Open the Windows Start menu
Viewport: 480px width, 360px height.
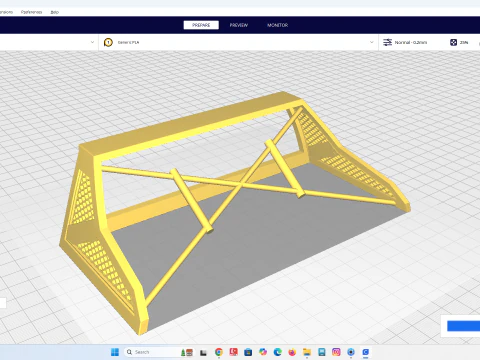(115, 352)
